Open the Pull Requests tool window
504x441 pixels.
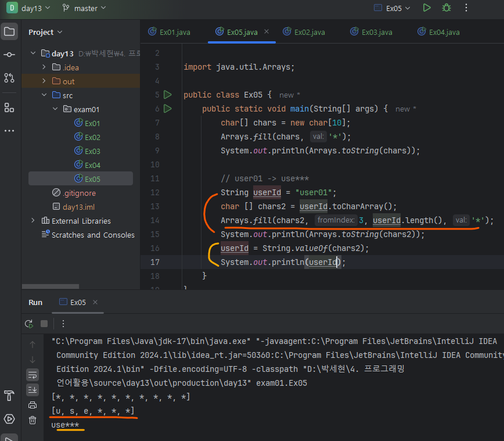(x=9, y=77)
